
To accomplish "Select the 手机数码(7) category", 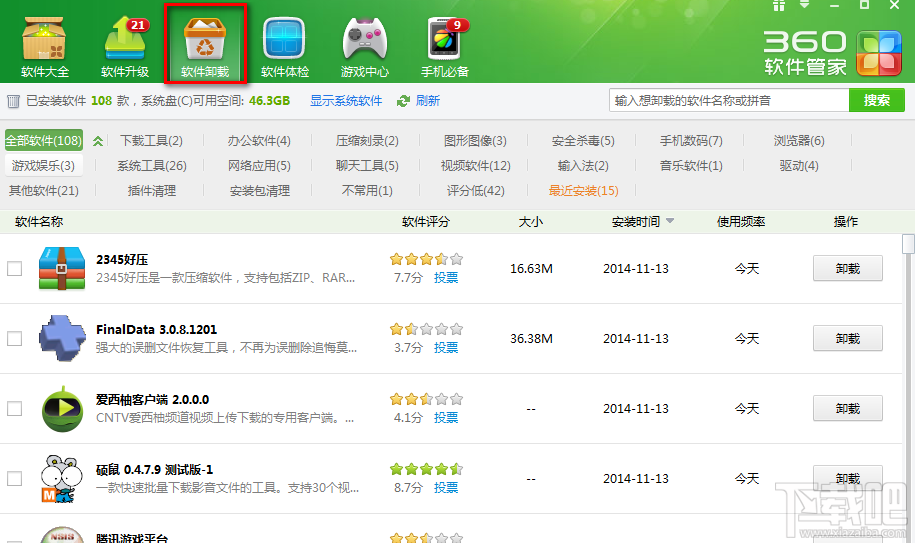I will [691, 141].
